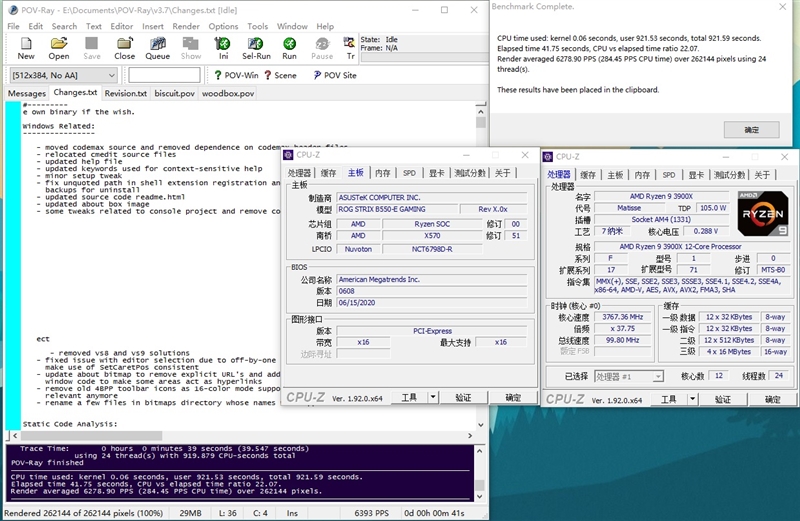Switch to the Revision.txt tab

(x=126, y=93)
